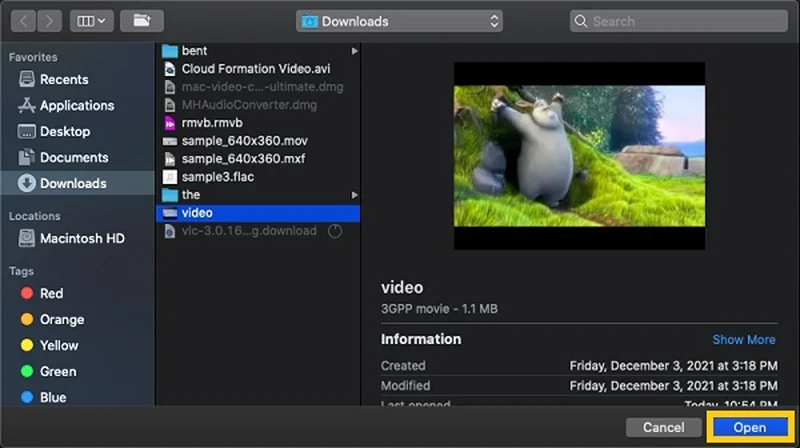Screen dimensions: 800x448
Task: Click the MHAudioConverter.dmg file icon
Action: coord(170,105)
